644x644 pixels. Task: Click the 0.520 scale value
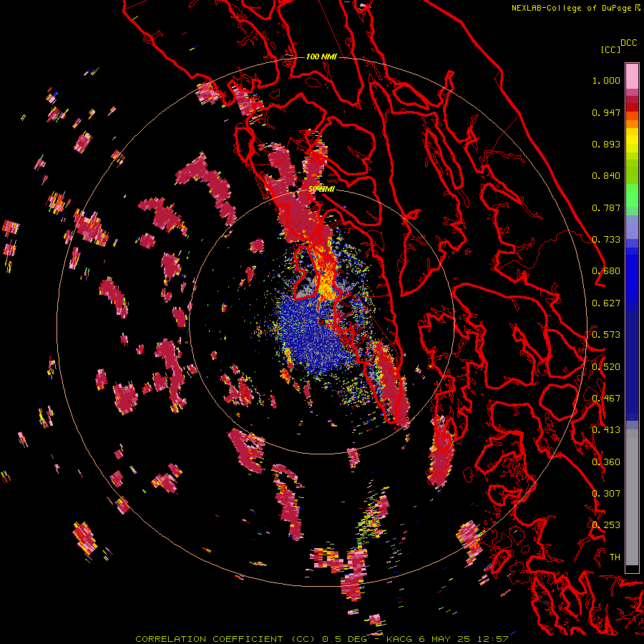(x=606, y=367)
